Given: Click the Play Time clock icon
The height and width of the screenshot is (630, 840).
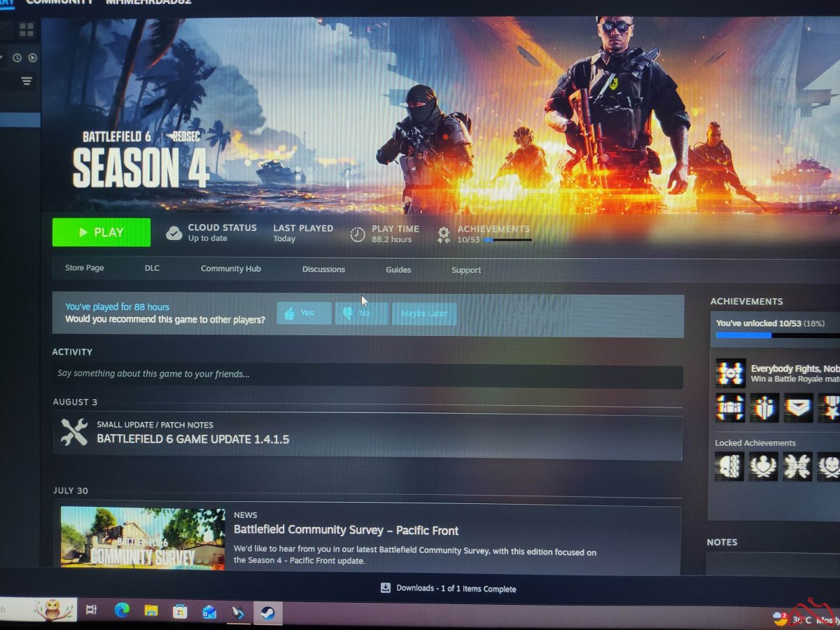Looking at the screenshot, I should (358, 234).
